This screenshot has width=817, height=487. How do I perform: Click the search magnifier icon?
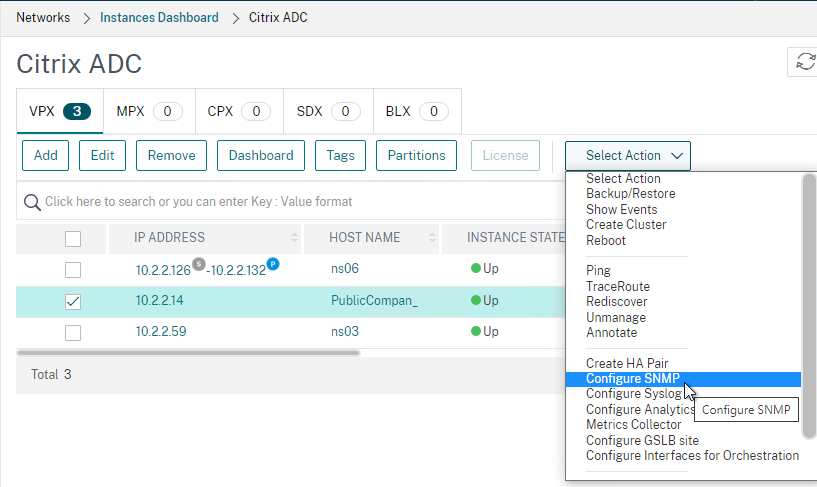pyautogui.click(x=32, y=202)
